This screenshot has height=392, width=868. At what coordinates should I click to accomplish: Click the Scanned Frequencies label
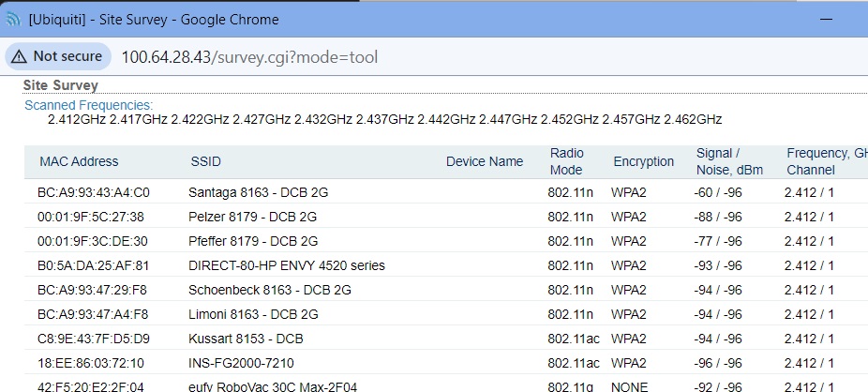[88, 106]
